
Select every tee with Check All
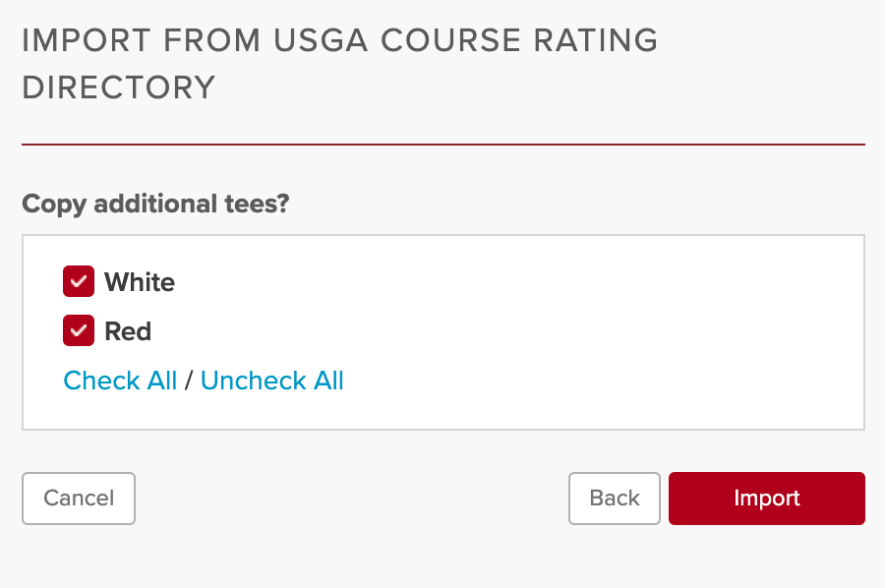pyautogui.click(x=120, y=381)
